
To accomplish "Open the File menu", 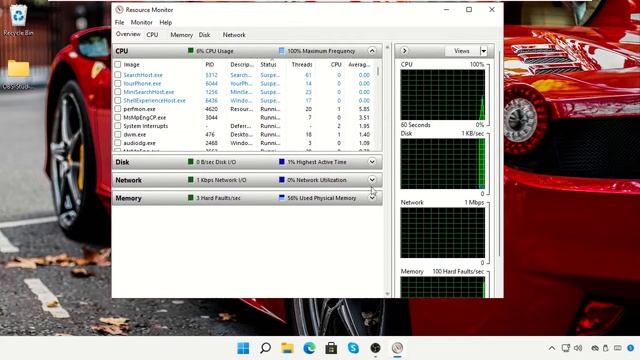I will [x=119, y=22].
